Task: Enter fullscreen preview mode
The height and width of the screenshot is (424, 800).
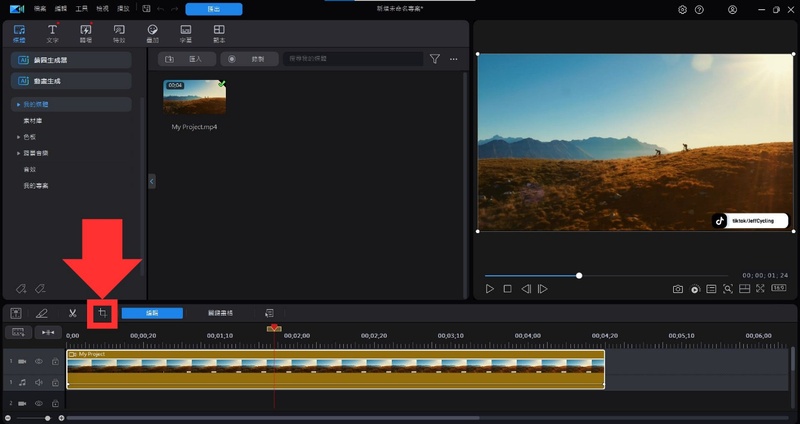Action: point(760,289)
